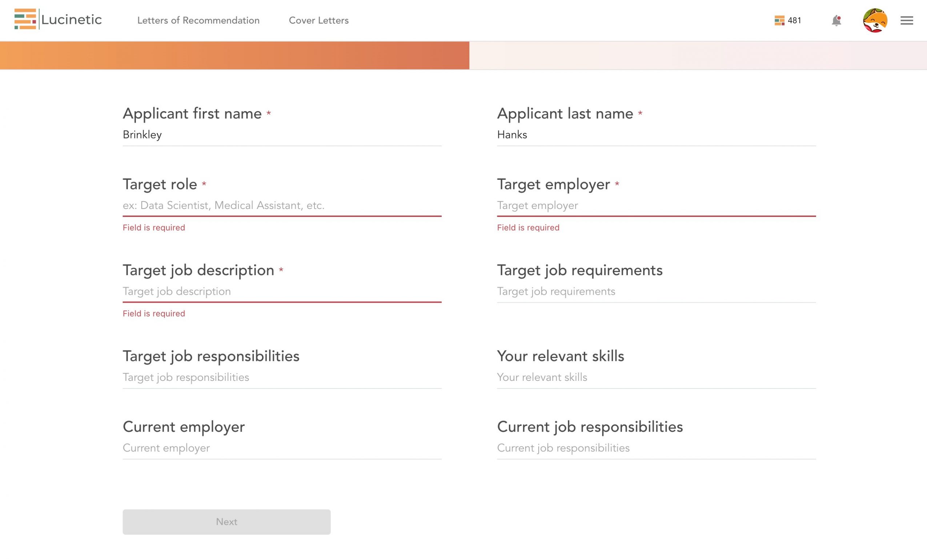This screenshot has height=560, width=927.
Task: Click the Target job description field
Action: (x=282, y=291)
